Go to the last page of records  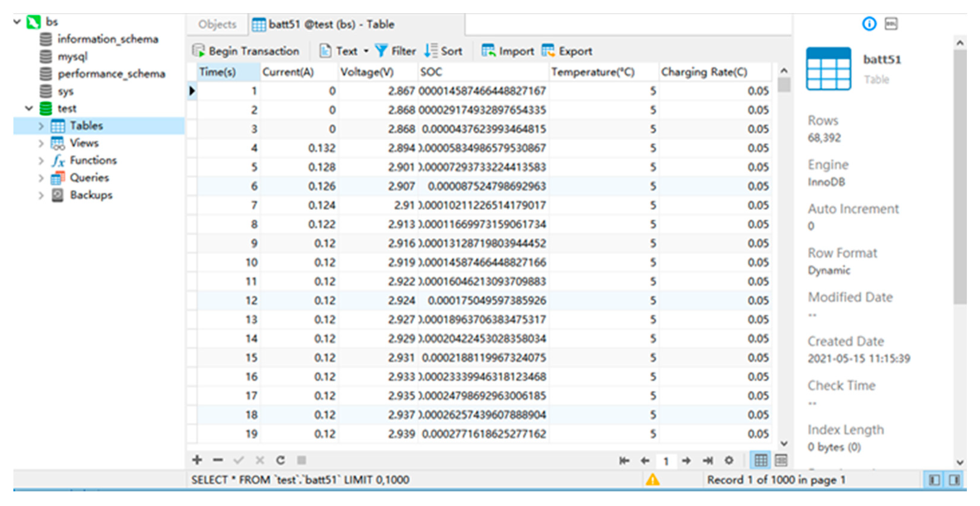708,461
